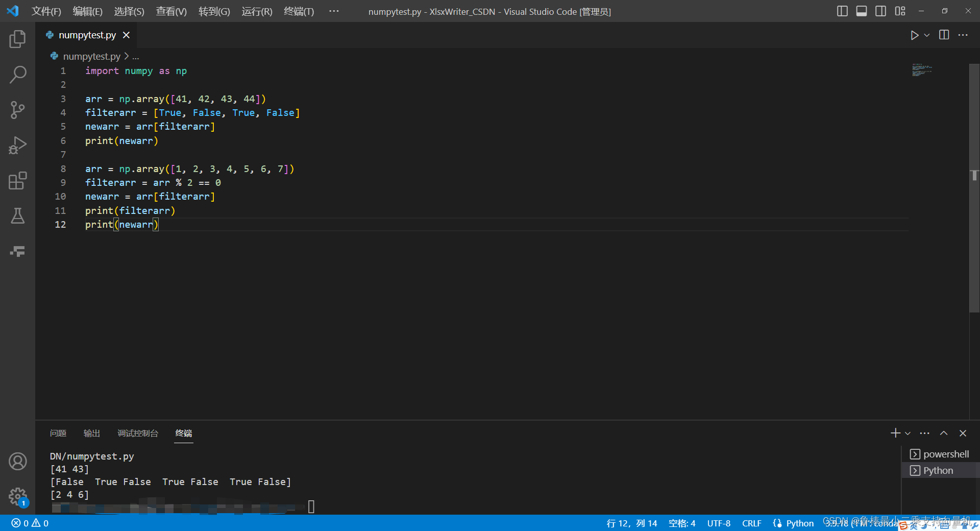Viewport: 980px width, 531px height.
Task: Open the 终端(T) menu
Action: click(x=299, y=11)
